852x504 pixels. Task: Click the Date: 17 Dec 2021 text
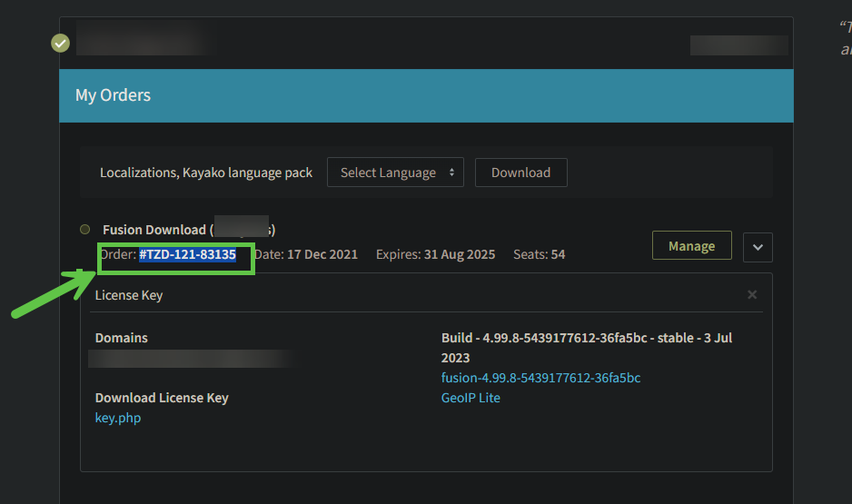[306, 254]
